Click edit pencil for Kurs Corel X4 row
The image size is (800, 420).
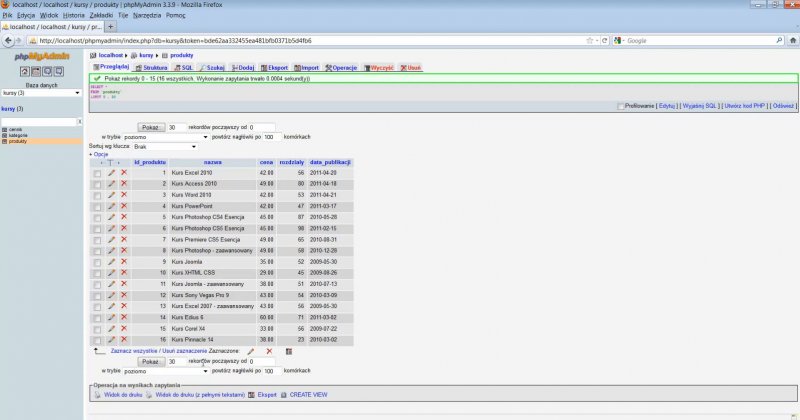pos(111,328)
